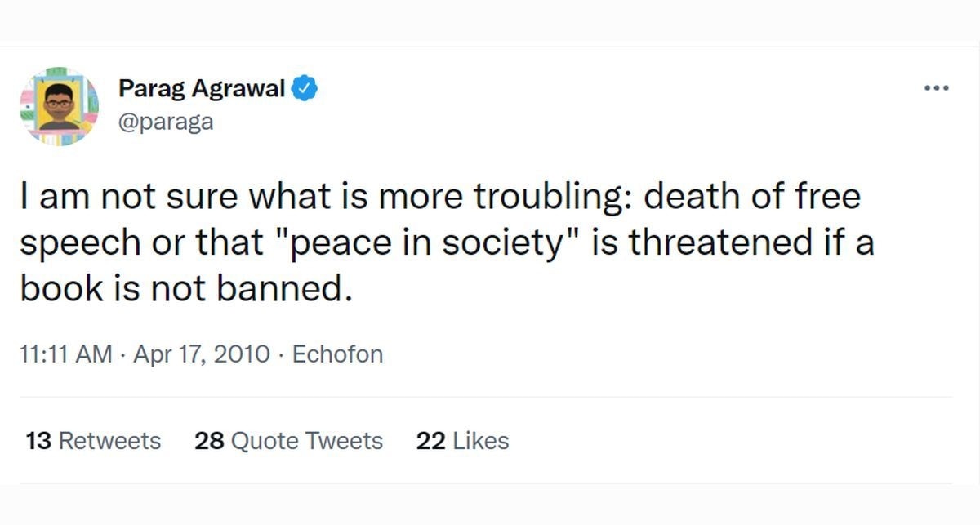Click the blue verified checkmark badge
This screenshot has width=980, height=525.
tap(305, 88)
